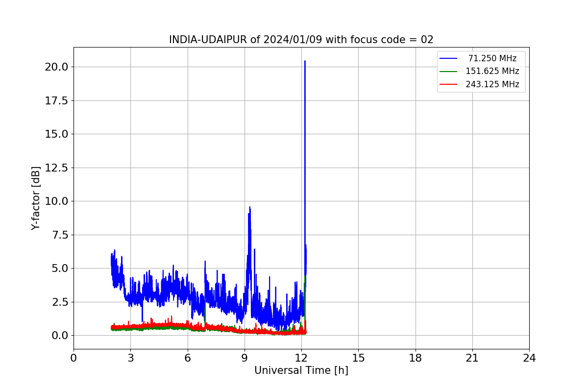Click the green line sample in legend

pyautogui.click(x=448, y=72)
